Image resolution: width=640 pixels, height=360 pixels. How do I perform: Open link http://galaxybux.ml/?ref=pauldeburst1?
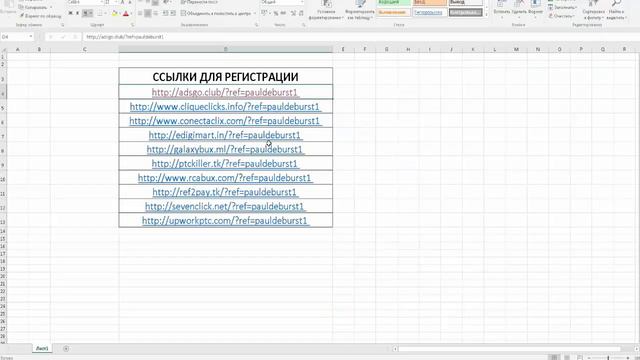225,149
